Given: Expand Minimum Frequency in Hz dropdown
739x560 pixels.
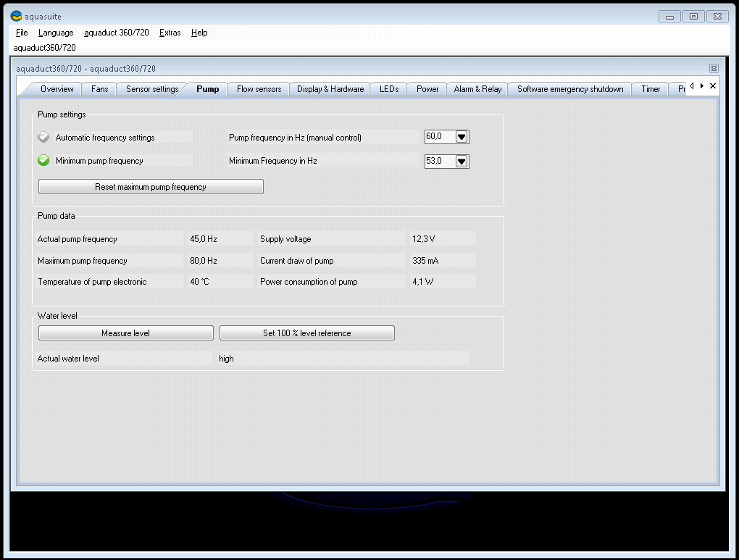Looking at the screenshot, I should pyautogui.click(x=462, y=161).
